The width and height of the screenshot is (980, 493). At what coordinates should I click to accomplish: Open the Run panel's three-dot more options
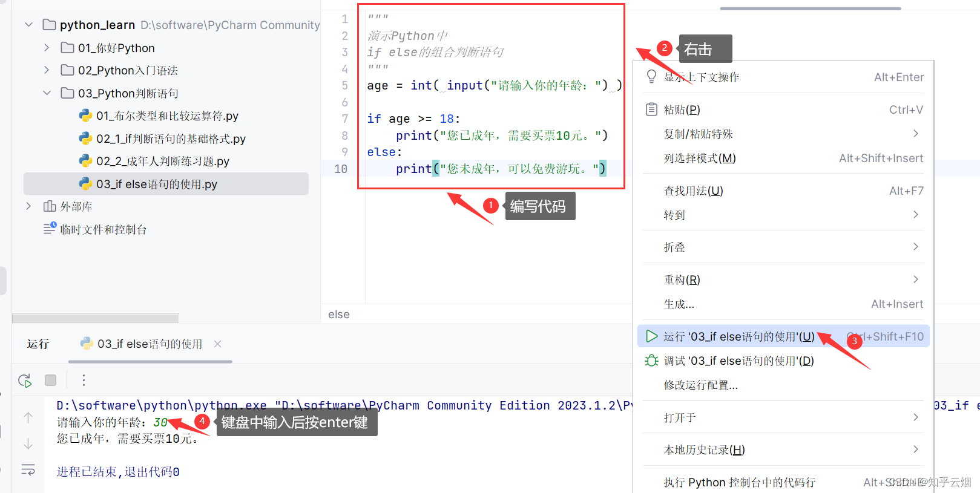click(84, 380)
